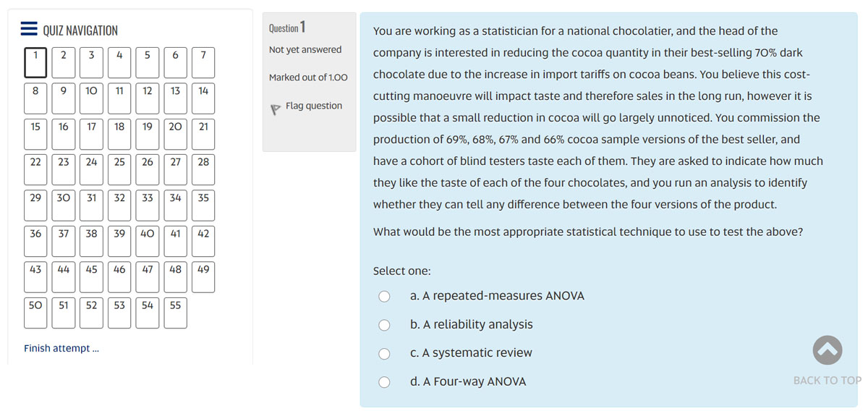Jump to question 7

pos(203,62)
